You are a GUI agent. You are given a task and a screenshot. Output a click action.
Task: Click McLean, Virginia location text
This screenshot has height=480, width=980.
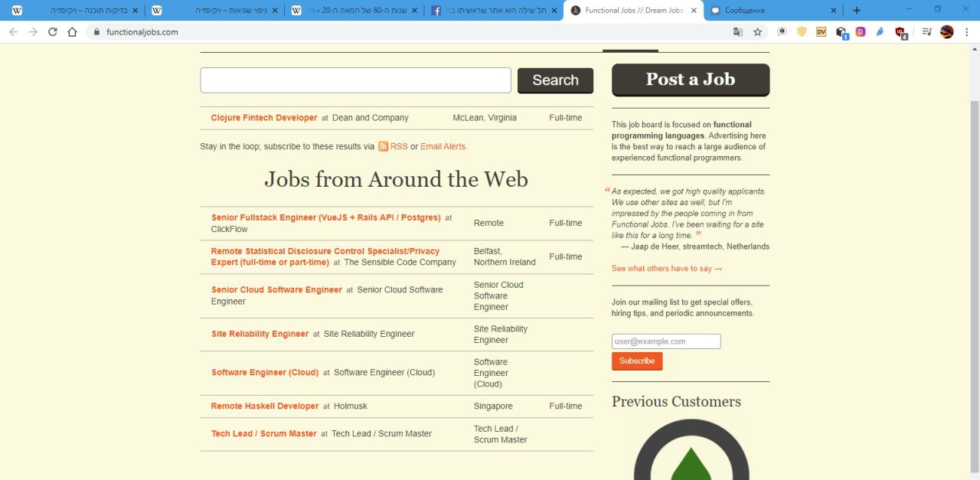485,118
